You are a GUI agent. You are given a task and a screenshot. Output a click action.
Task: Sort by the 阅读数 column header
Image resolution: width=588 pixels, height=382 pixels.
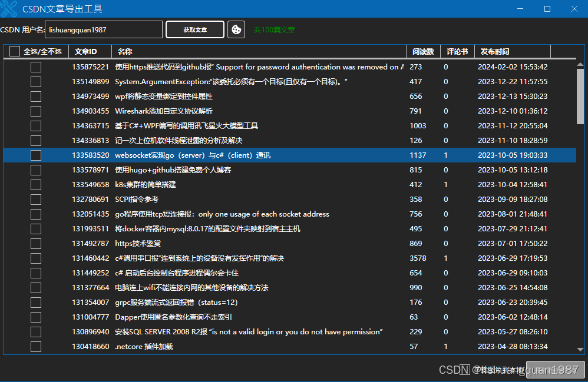tap(422, 52)
